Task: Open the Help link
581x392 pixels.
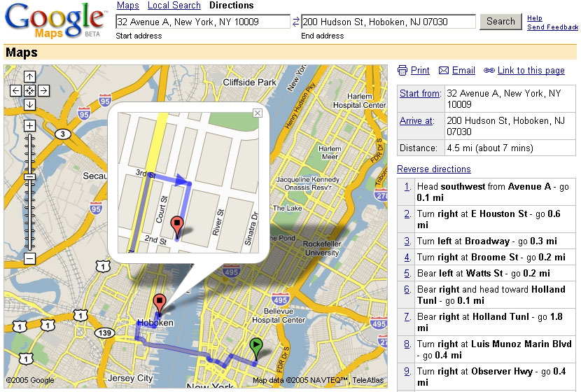Action: [535, 17]
